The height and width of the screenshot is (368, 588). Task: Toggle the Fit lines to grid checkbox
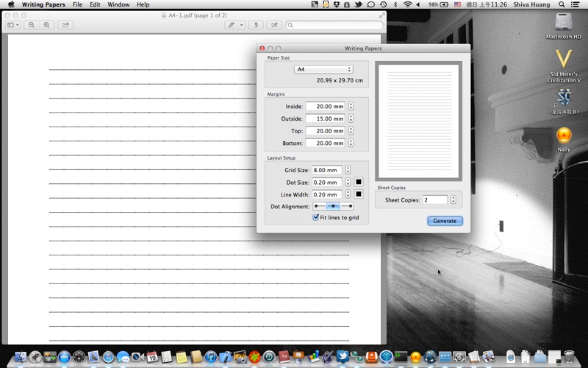tap(316, 218)
